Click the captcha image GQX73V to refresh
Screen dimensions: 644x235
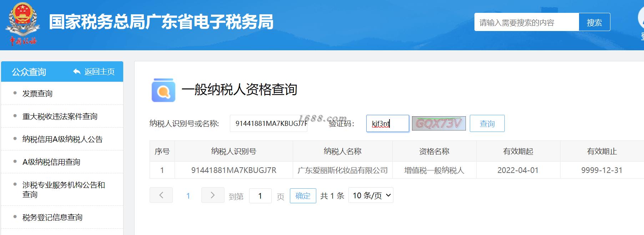439,123
